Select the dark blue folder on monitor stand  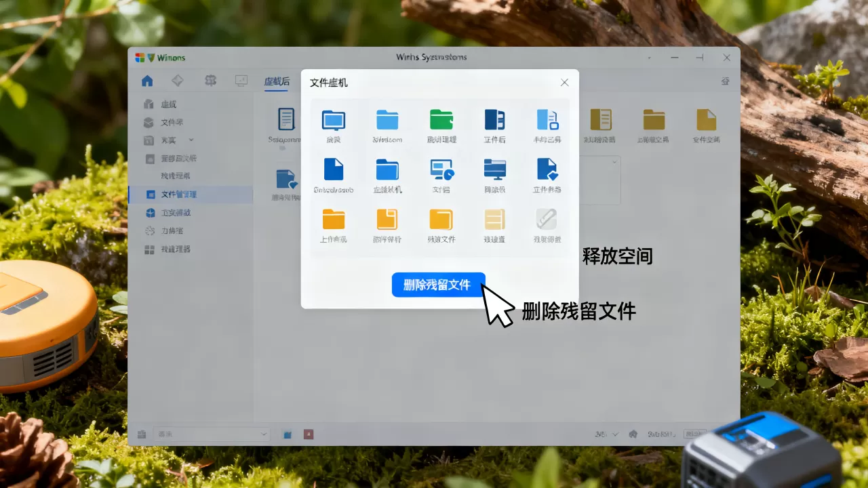click(494, 169)
